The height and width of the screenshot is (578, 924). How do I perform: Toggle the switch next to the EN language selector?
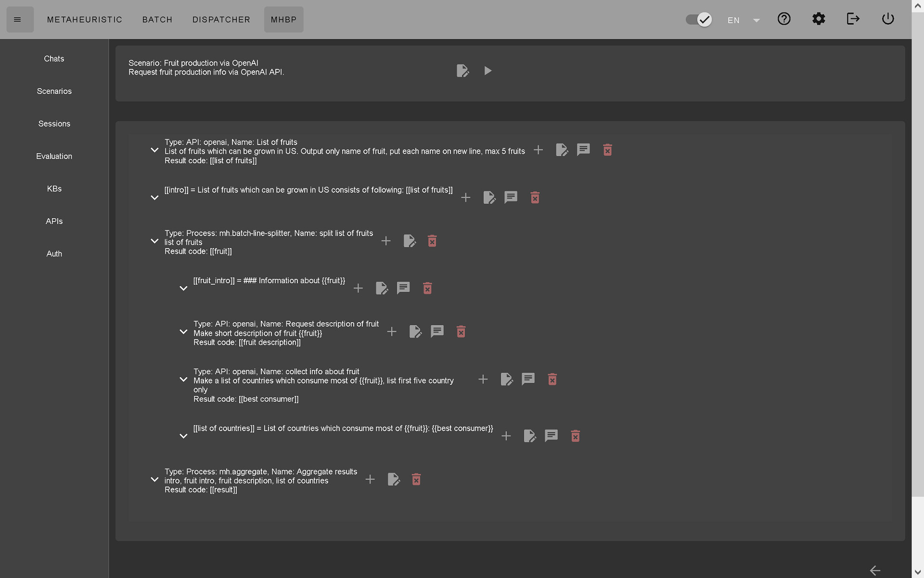coord(699,19)
